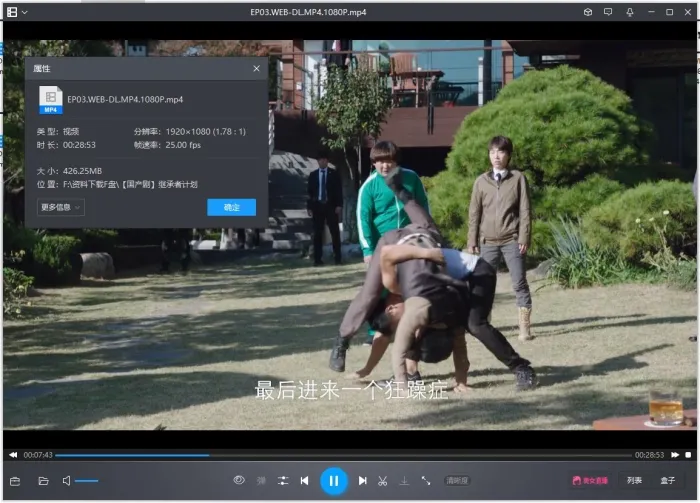The width and height of the screenshot is (700, 503).
Task: Open the pink live stream link
Action: (590, 481)
